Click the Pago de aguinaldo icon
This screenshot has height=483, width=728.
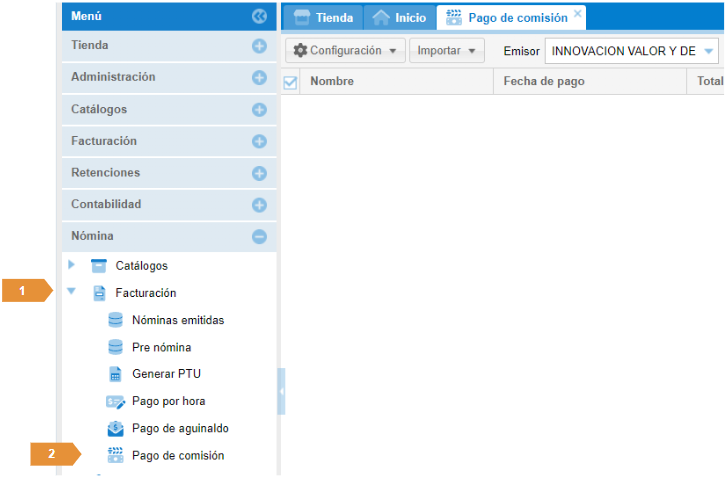coord(115,428)
